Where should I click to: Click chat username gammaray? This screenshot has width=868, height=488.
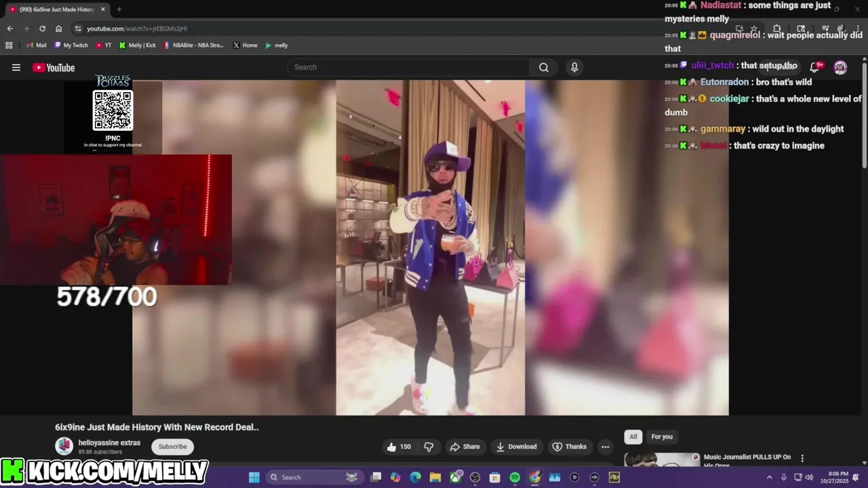pyautogui.click(x=723, y=129)
